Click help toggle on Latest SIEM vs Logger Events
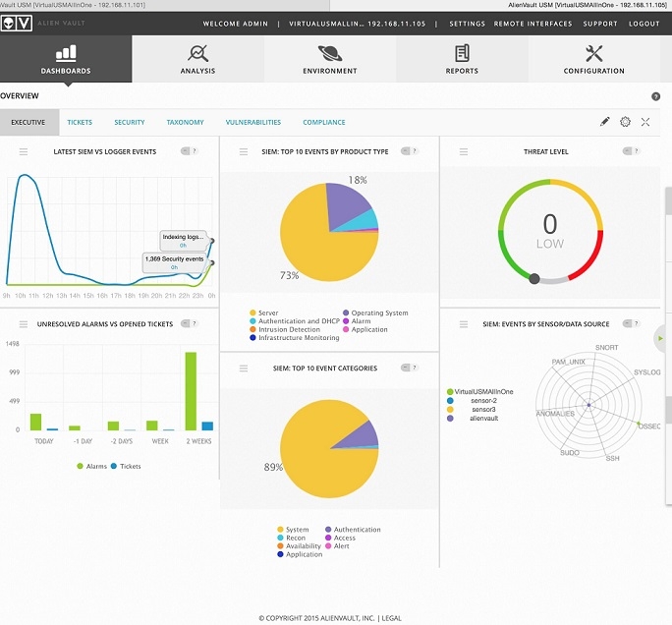This screenshot has width=672, height=625. (x=189, y=151)
